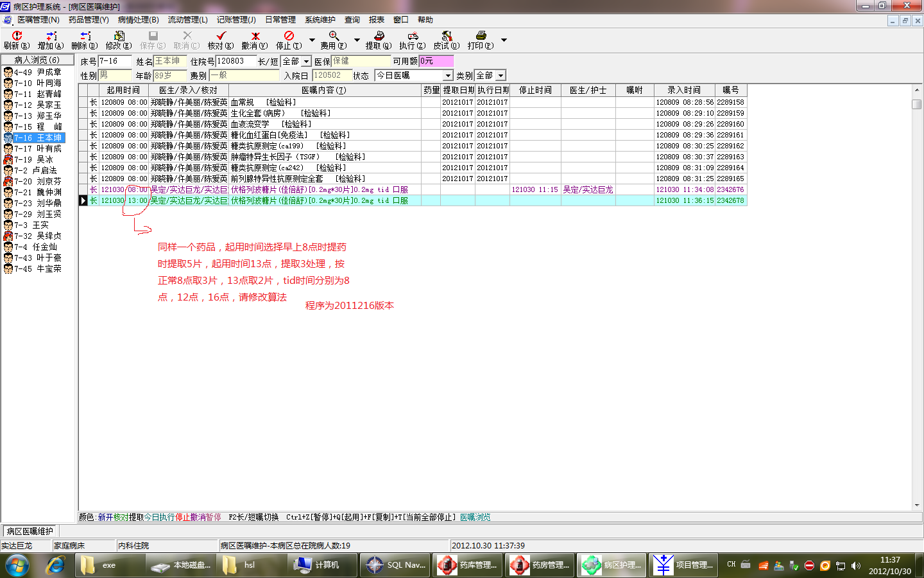Open the 报表 menu
The height and width of the screenshot is (578, 924).
tap(377, 20)
